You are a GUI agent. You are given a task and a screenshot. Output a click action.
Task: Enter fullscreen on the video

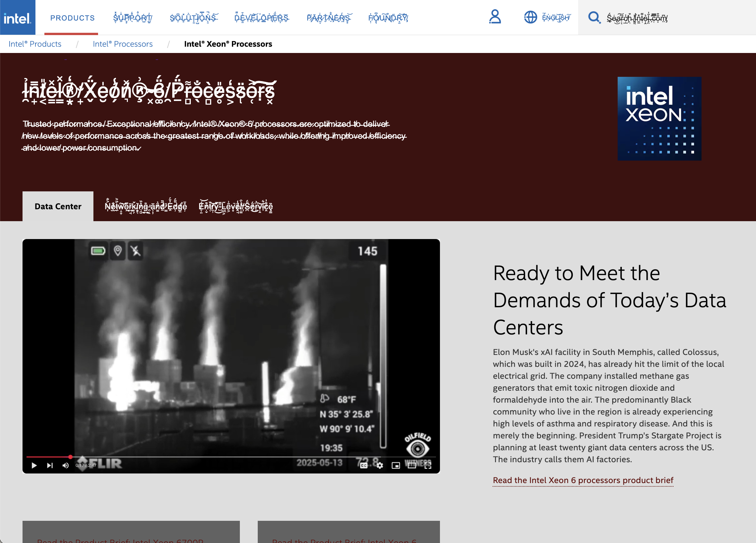[x=428, y=466]
